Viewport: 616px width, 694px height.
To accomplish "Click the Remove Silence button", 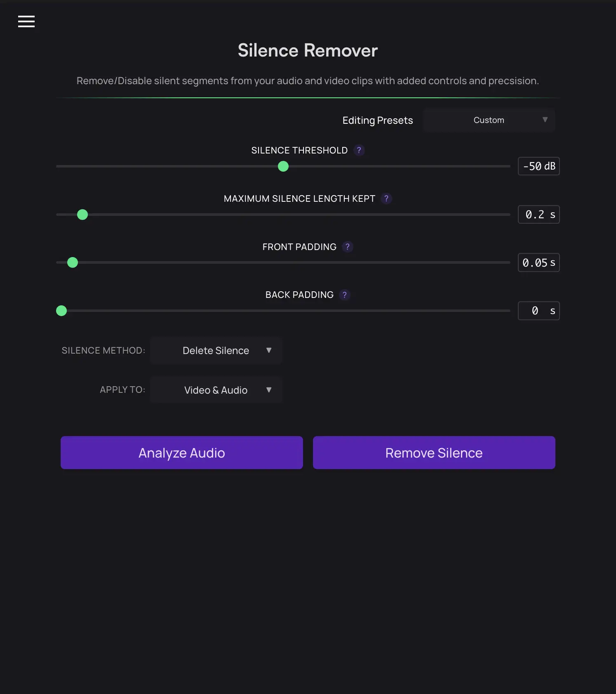I will (434, 452).
